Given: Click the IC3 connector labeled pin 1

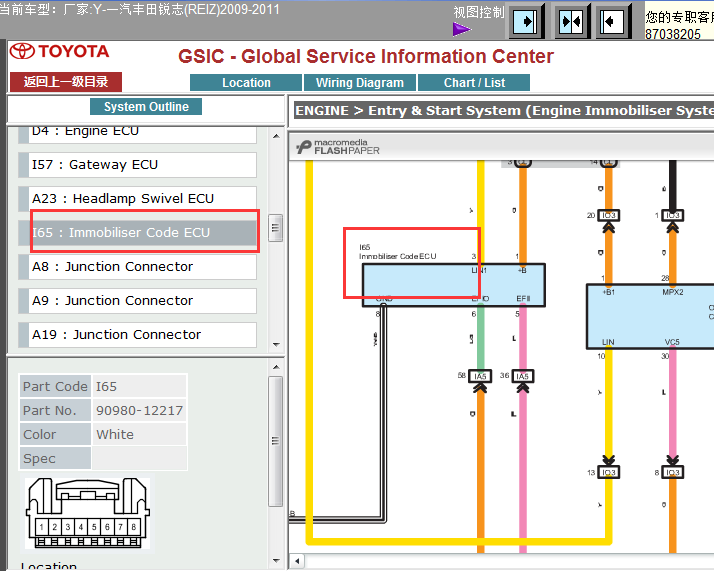Looking at the screenshot, I should [x=673, y=215].
